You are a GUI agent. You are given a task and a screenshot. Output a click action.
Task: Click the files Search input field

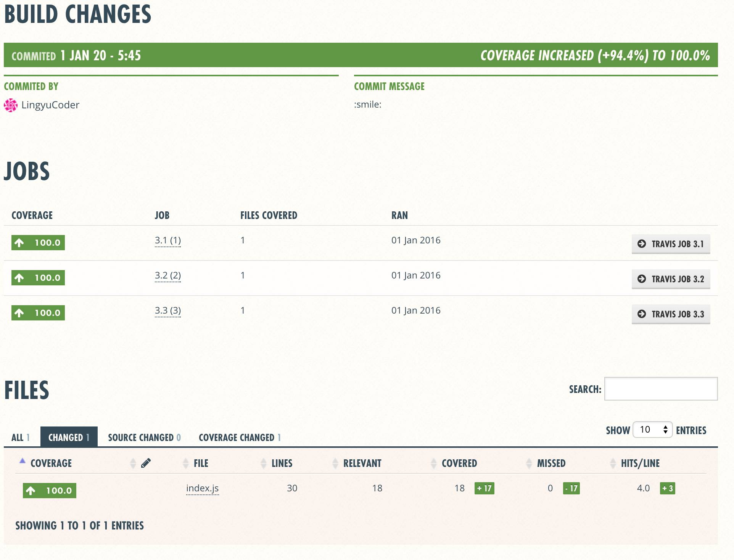[661, 389]
